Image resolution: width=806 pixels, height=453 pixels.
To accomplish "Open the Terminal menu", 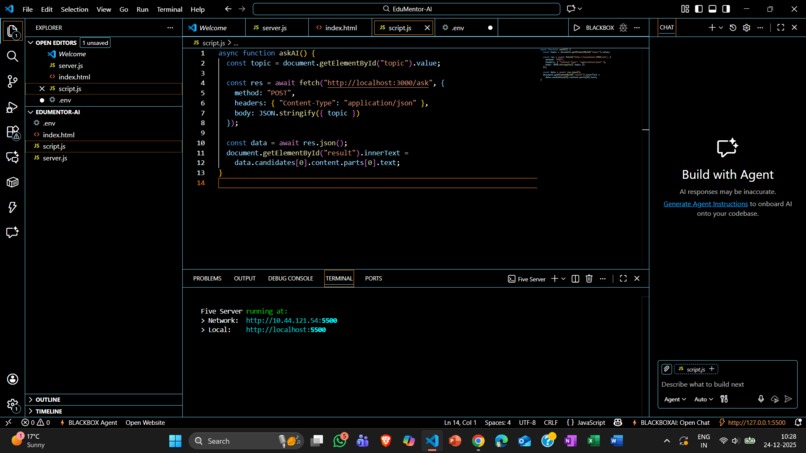I will [169, 9].
